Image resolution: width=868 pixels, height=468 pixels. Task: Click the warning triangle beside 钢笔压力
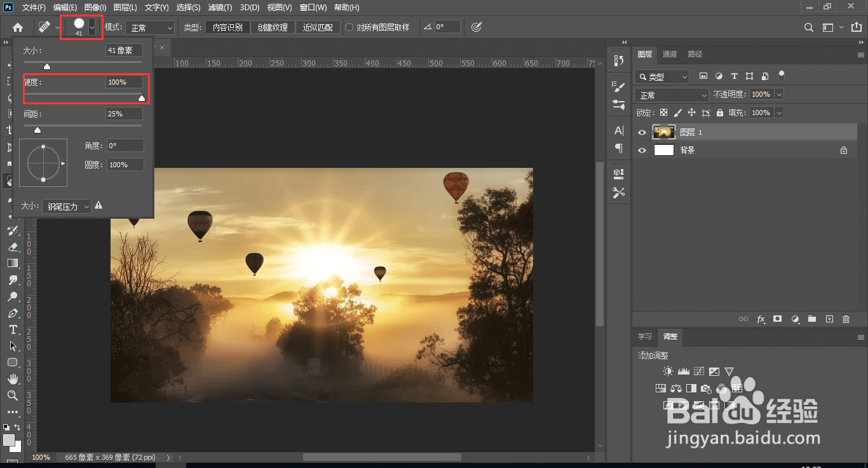(x=98, y=205)
